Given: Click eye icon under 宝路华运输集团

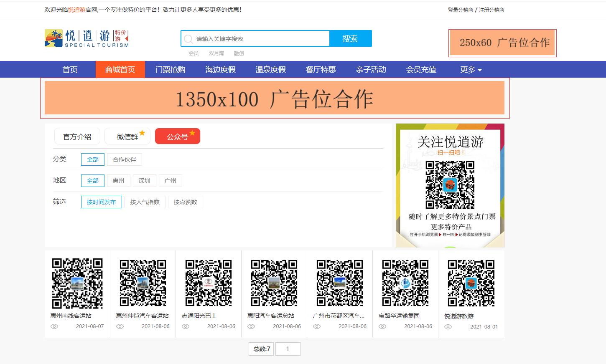Looking at the screenshot, I should tap(382, 326).
